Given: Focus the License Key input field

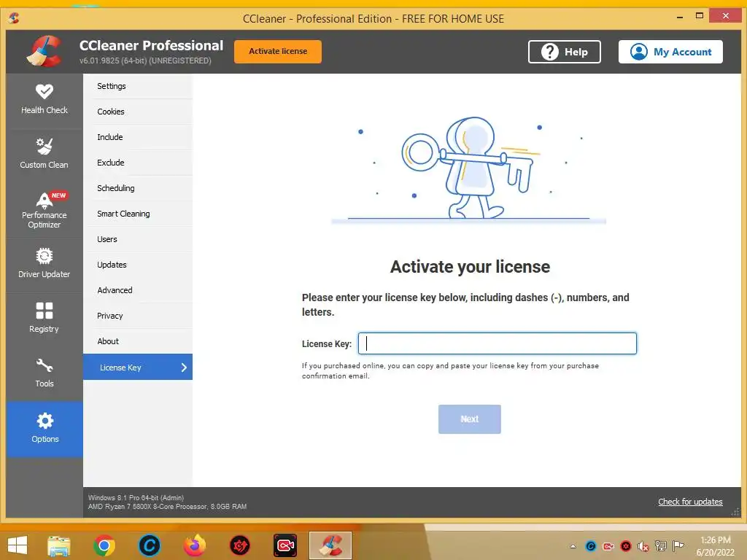Looking at the screenshot, I should point(498,343).
